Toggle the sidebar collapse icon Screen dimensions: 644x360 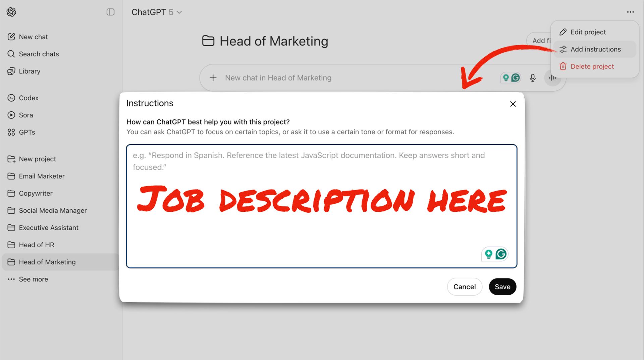click(110, 12)
